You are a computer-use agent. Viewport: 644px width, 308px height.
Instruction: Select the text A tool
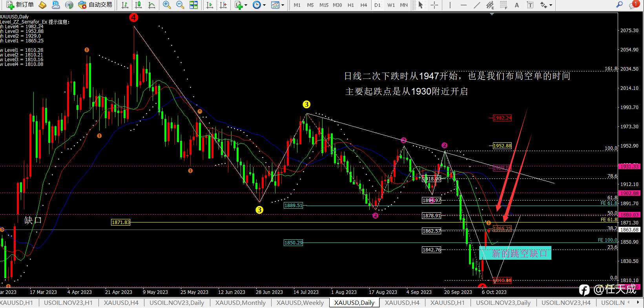(x=517, y=5)
